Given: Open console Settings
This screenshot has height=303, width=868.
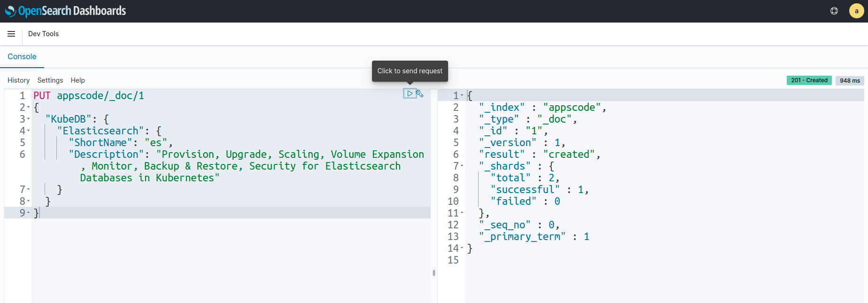Looking at the screenshot, I should click(50, 80).
